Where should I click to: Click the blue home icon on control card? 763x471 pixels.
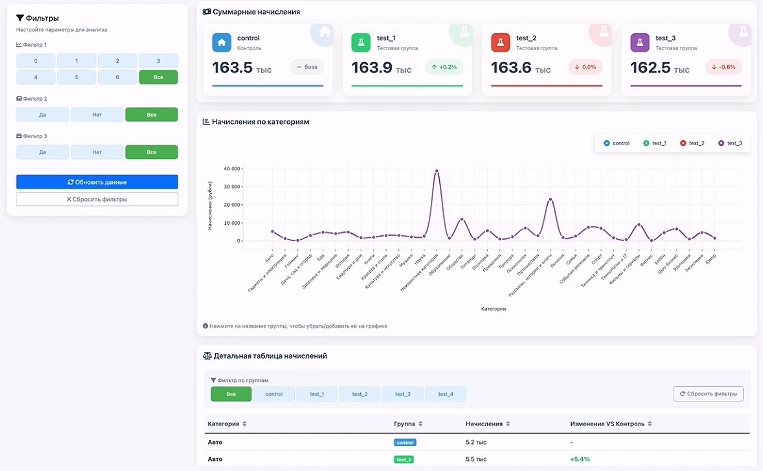tap(221, 42)
